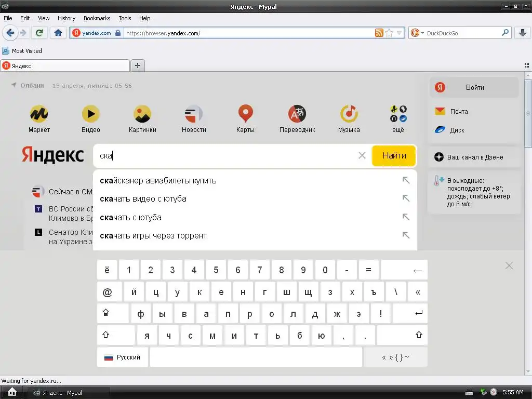
Task: Open the tab groups icon at tab bar end
Action: click(527, 65)
